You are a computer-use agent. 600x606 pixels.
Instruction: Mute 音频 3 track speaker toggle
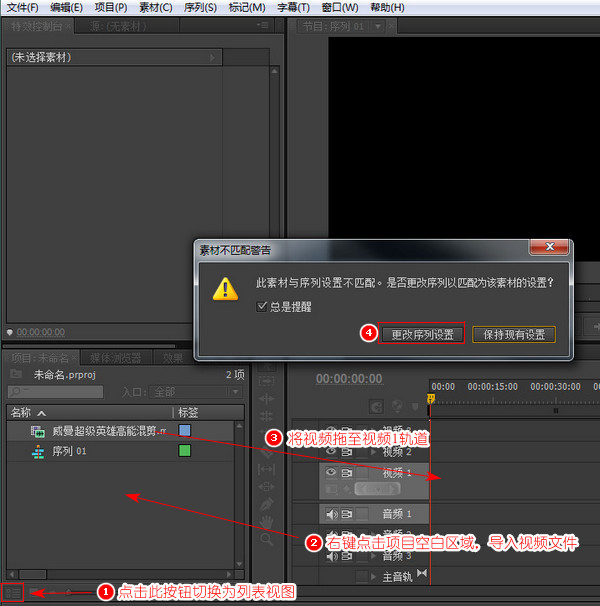(332, 556)
